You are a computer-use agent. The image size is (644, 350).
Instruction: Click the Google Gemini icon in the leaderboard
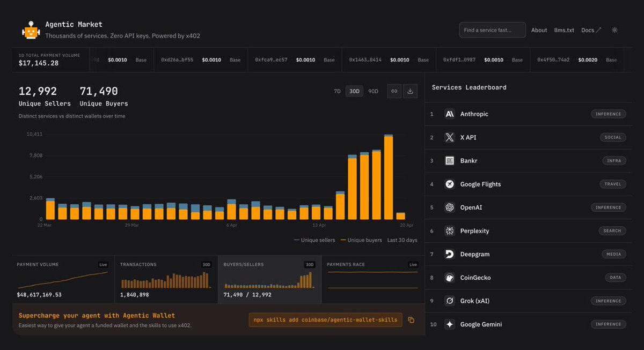(x=449, y=324)
